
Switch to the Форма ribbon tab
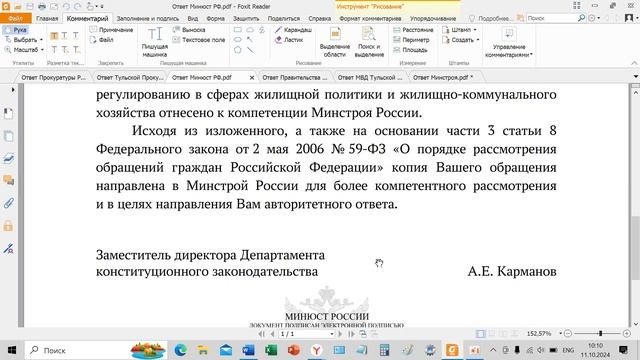pyautogui.click(x=215, y=18)
